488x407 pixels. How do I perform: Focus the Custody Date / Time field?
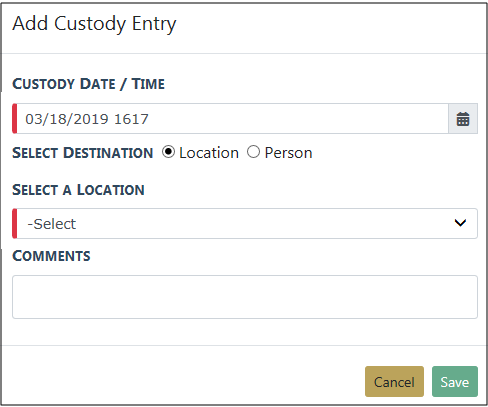232,119
